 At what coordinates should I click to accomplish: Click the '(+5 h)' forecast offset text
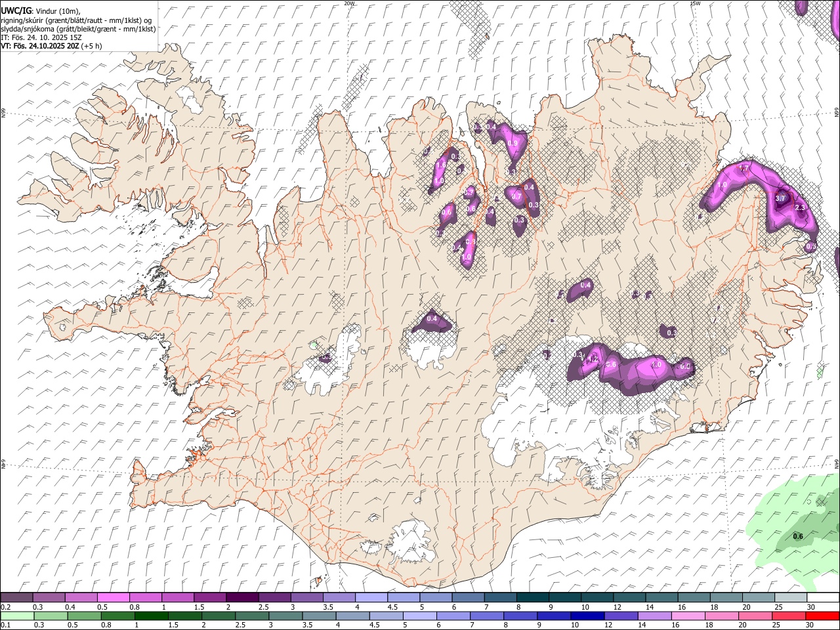coord(91,46)
